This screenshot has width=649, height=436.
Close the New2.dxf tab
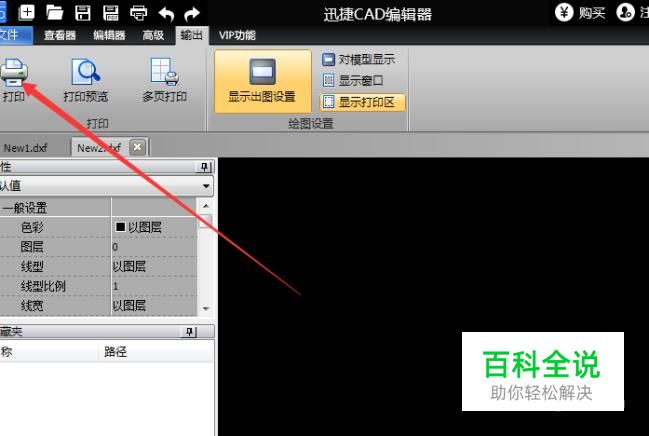(x=137, y=147)
